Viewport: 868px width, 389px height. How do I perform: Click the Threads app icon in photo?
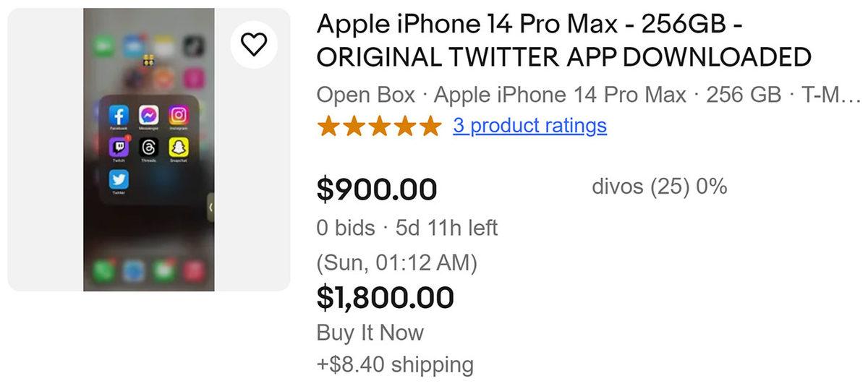[x=149, y=147]
